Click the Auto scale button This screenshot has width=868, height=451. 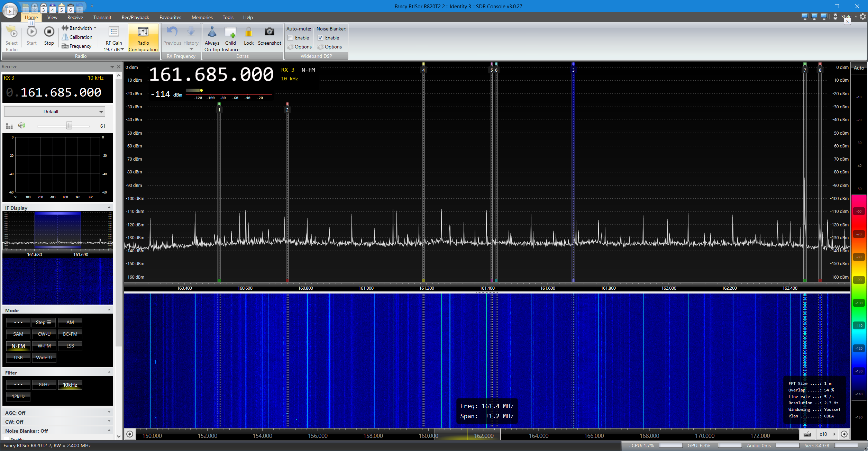coord(859,68)
